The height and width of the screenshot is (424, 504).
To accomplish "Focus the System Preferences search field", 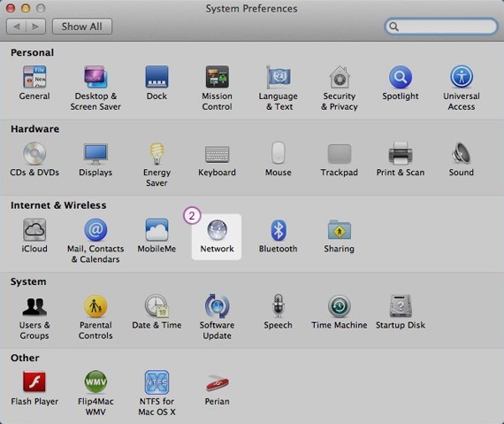I will point(440,27).
